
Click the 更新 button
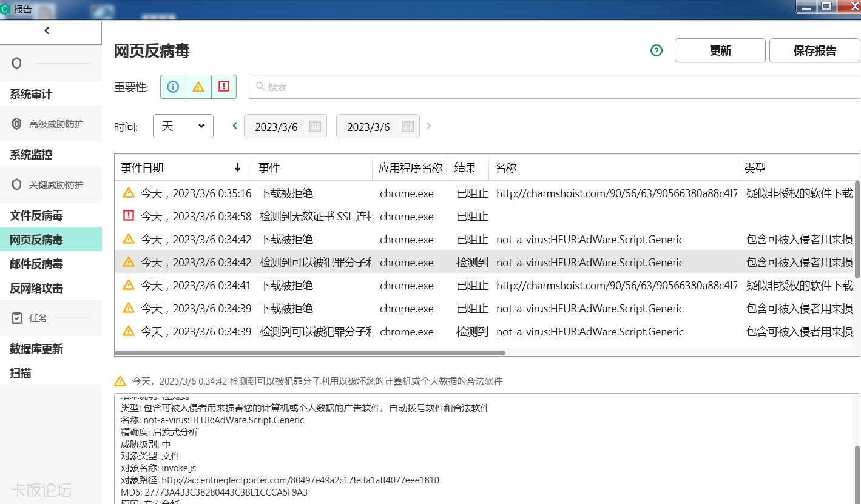[x=720, y=51]
